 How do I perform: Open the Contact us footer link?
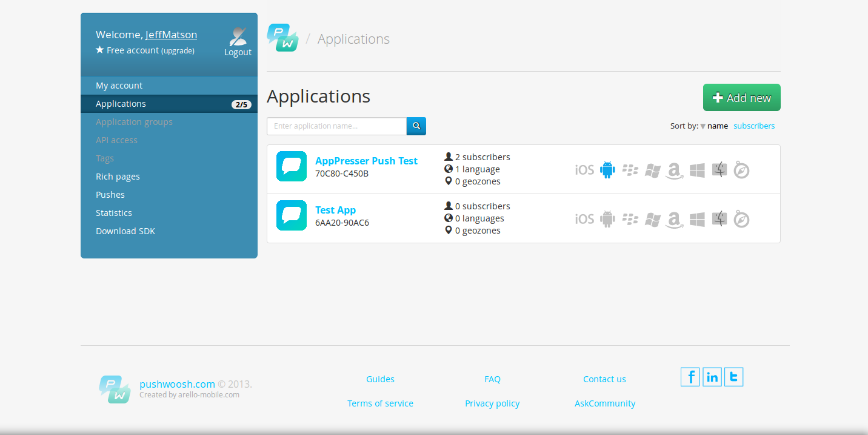[604, 379]
